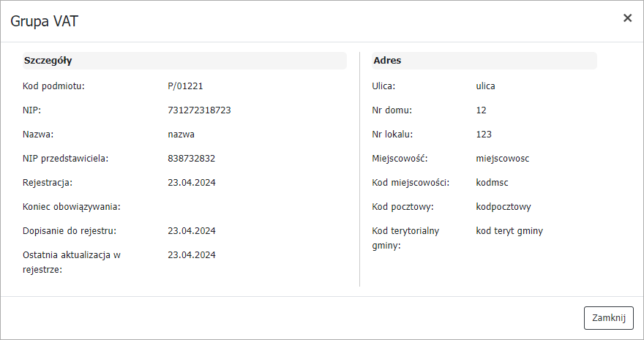The width and height of the screenshot is (644, 340).
Task: Click the Kod miejscowości value kodmsc
Action: [x=493, y=183]
